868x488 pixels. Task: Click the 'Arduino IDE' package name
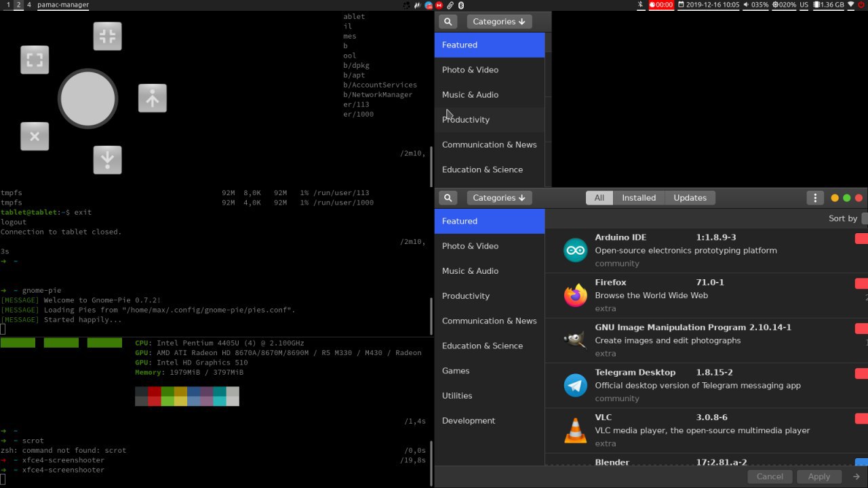[620, 237]
